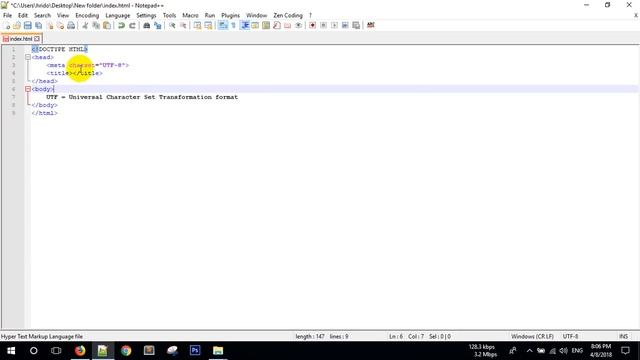Click the Save All toolbar icon

coord(38,25)
